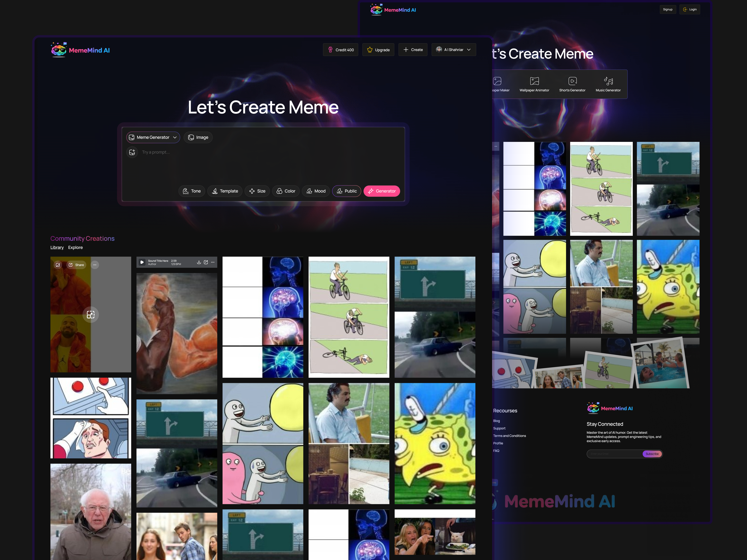
Task: Open the back window's mocking SpongeBob meme
Action: click(668, 287)
